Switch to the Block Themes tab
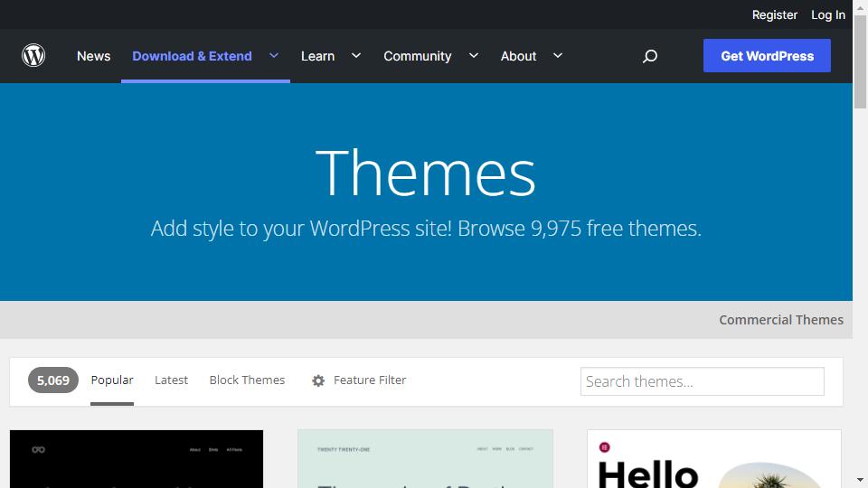The height and width of the screenshot is (488, 868). (x=247, y=380)
